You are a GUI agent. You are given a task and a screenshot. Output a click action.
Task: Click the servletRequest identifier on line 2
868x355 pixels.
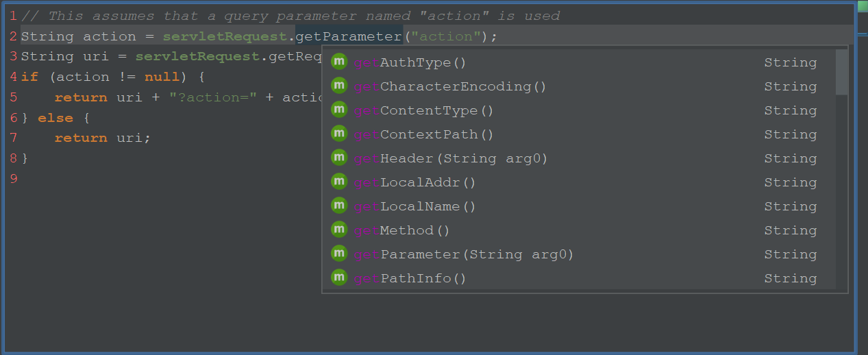tap(228, 36)
